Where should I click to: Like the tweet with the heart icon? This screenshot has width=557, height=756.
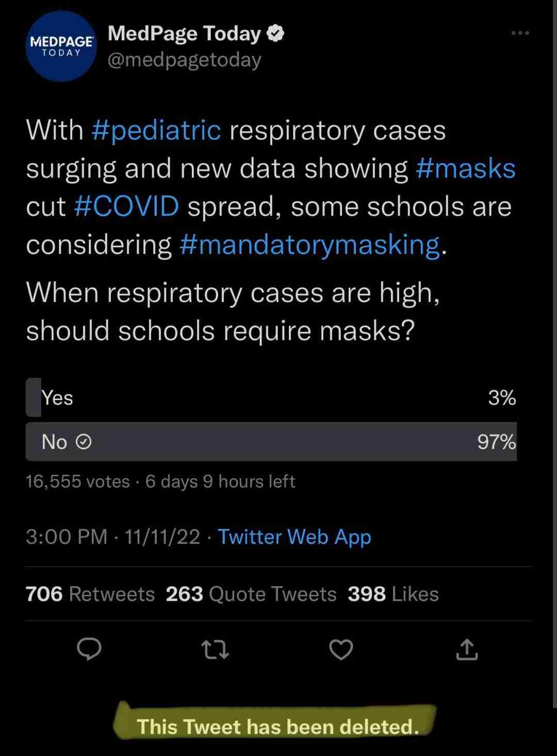341,650
